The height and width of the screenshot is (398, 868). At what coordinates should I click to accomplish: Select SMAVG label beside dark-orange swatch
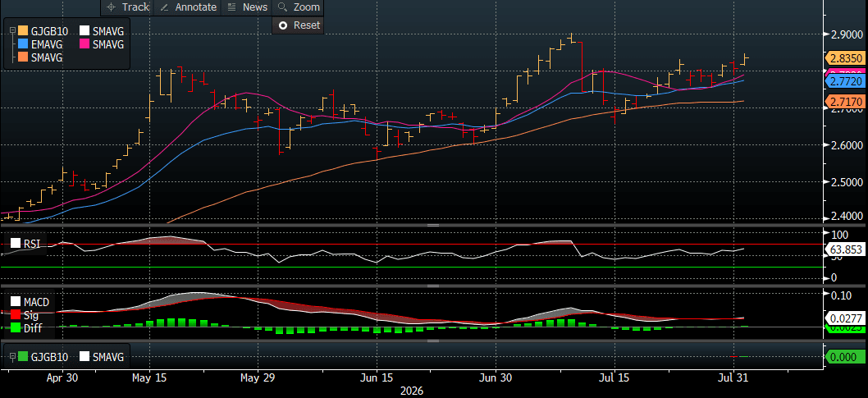(47, 57)
